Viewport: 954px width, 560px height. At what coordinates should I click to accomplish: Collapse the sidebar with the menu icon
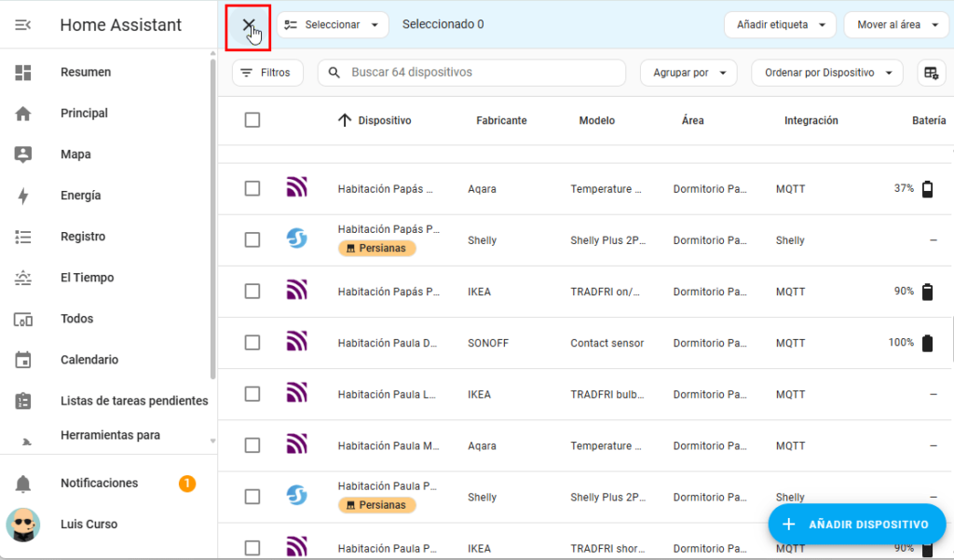(23, 25)
